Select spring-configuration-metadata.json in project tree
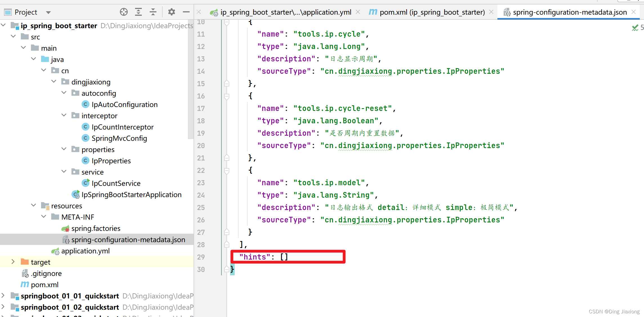Screen dimensions: 644x317 [128, 240]
